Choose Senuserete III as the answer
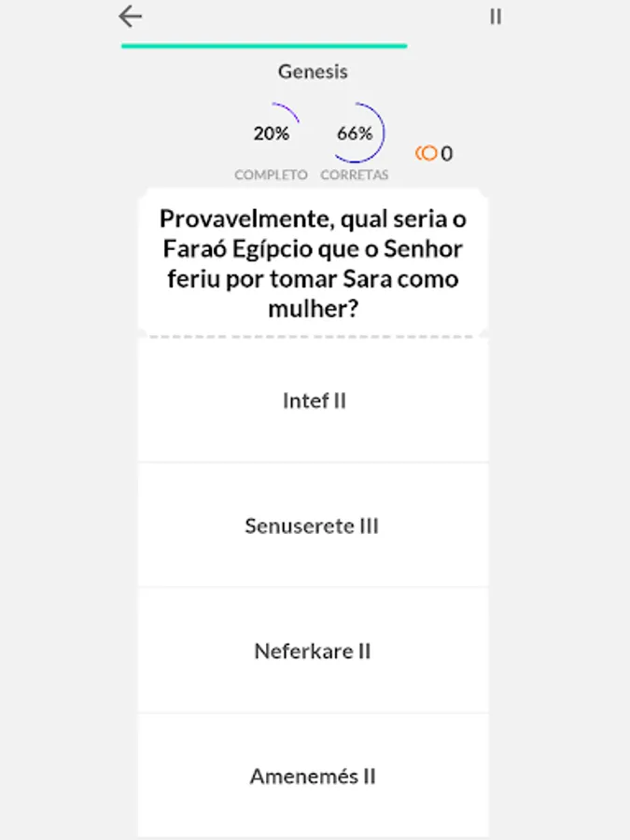The image size is (630, 840). tap(314, 525)
